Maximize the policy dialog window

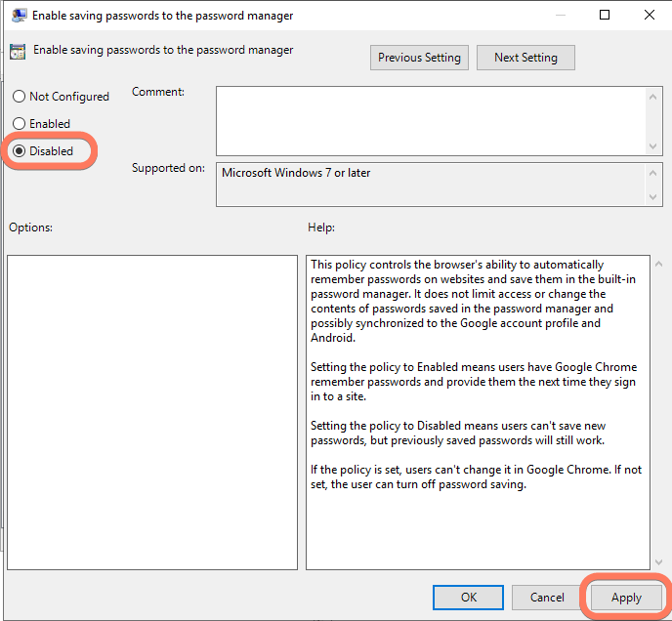[x=605, y=15]
